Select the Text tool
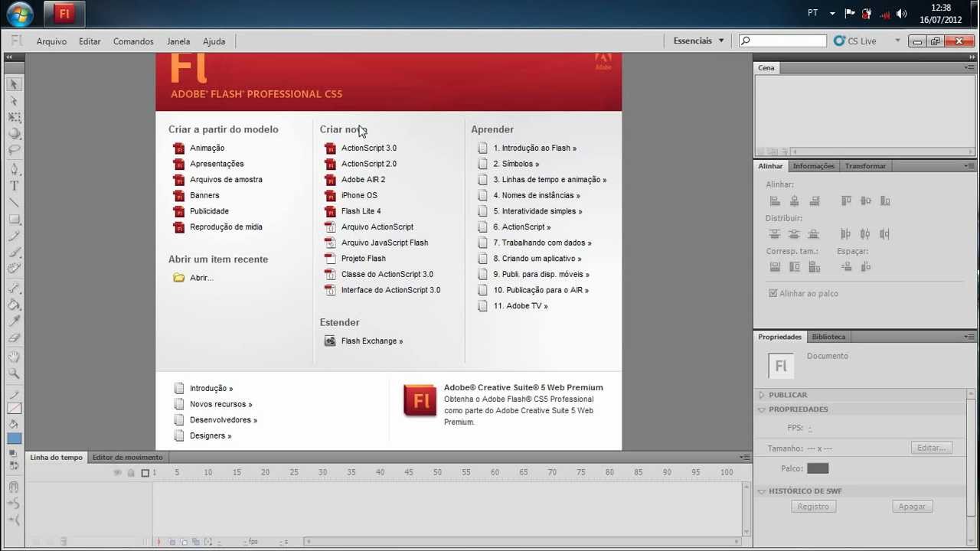 (x=14, y=186)
